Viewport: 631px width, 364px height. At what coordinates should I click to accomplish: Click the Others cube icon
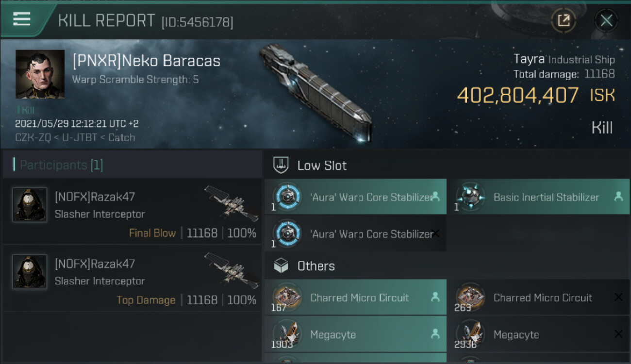pos(281,265)
